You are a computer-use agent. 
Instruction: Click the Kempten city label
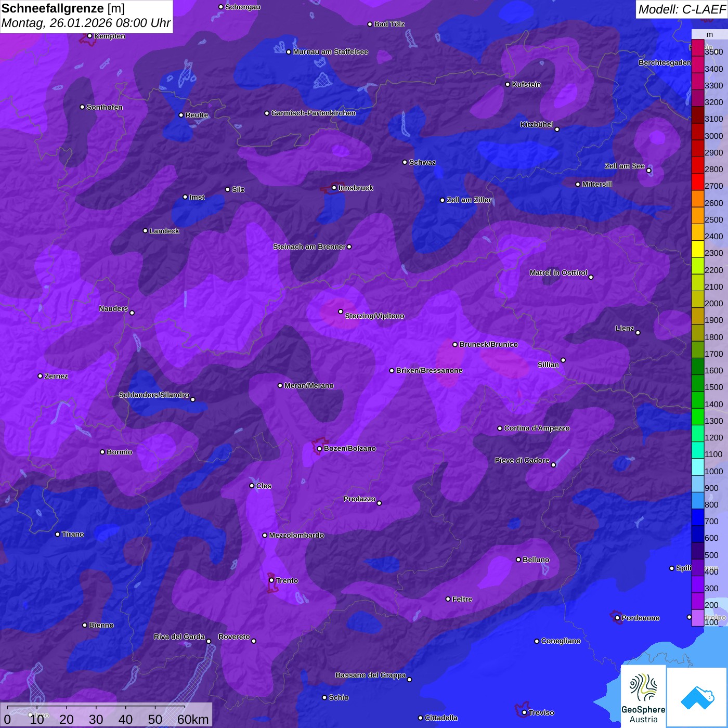109,36
